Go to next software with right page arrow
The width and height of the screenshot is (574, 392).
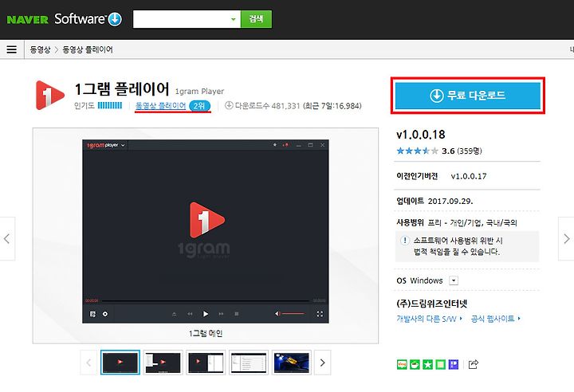(x=566, y=239)
